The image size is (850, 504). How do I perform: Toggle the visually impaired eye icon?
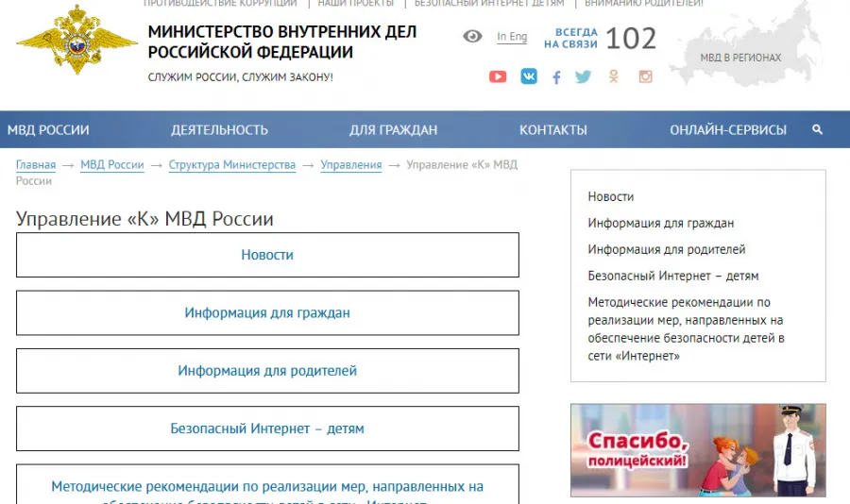tap(472, 36)
